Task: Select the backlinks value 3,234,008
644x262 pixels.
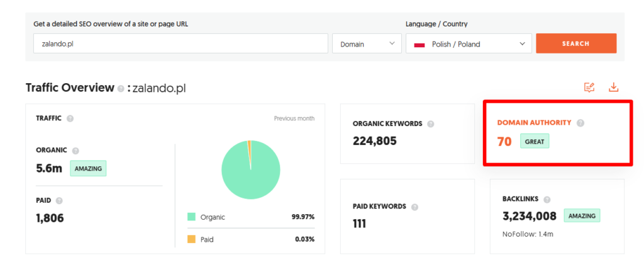Action: tap(530, 216)
